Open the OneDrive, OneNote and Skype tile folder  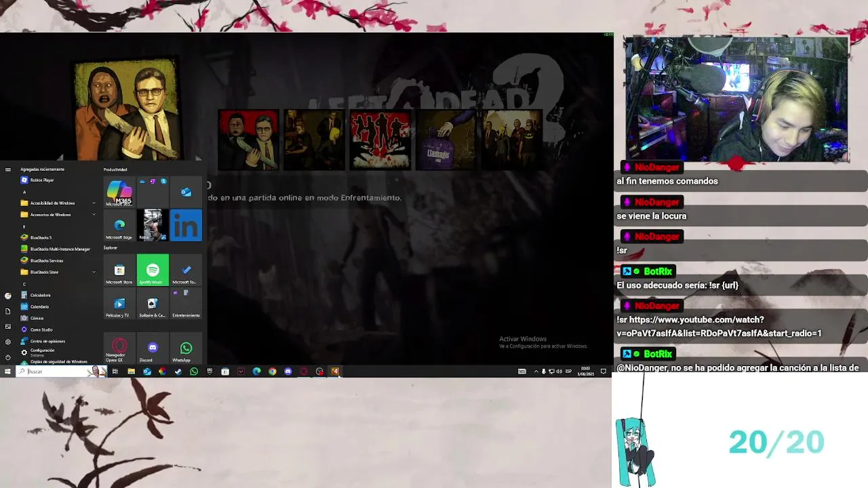153,192
